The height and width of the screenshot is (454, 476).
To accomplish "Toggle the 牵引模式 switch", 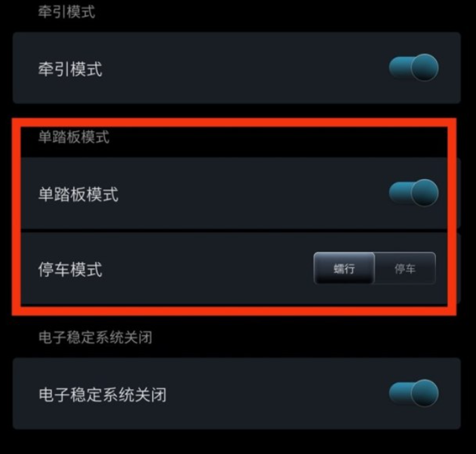I will [x=414, y=68].
